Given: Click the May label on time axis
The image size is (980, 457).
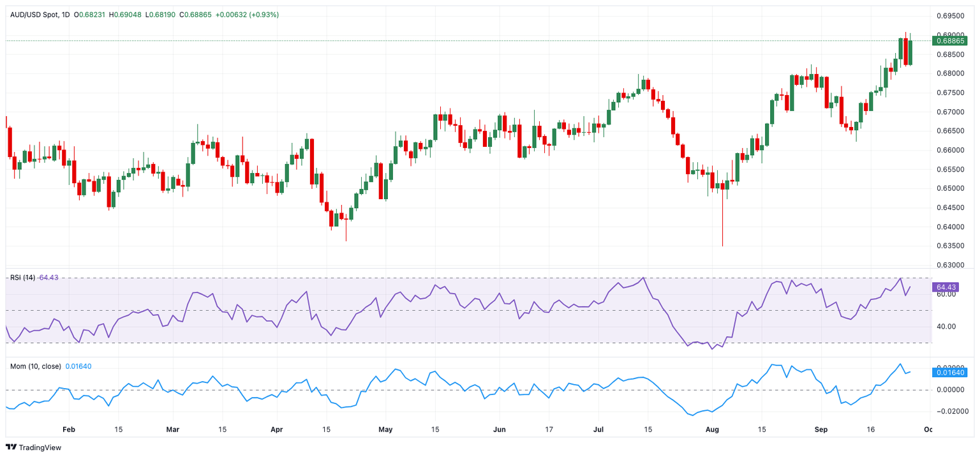Looking at the screenshot, I should coord(385,430).
